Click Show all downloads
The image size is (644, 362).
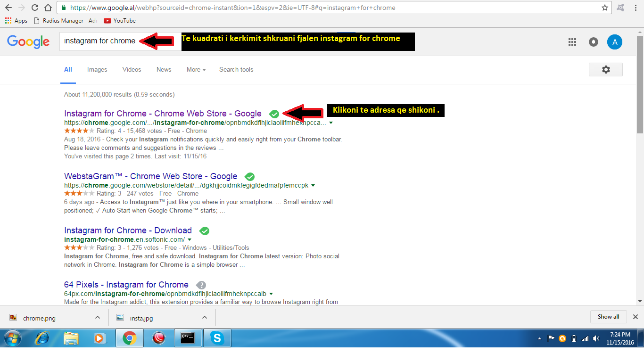pyautogui.click(x=608, y=317)
